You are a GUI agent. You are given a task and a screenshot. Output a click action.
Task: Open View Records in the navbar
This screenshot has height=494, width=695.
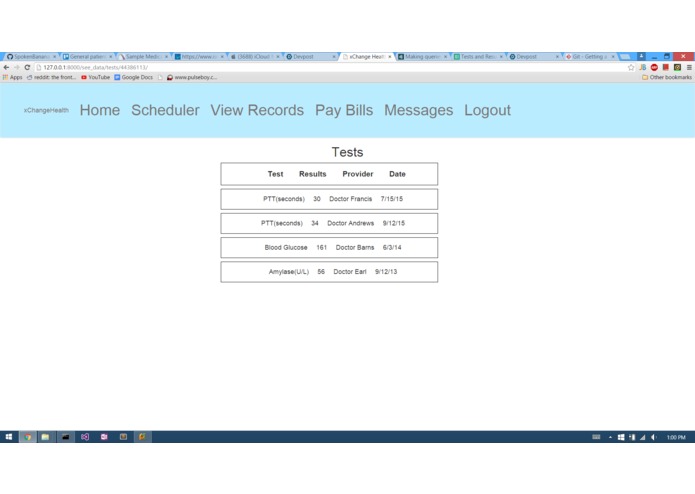(x=257, y=110)
